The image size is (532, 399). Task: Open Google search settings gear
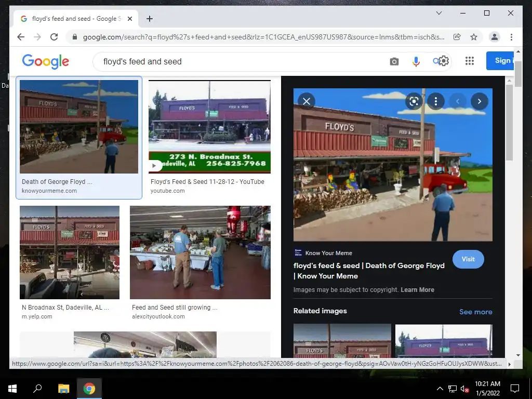point(444,61)
